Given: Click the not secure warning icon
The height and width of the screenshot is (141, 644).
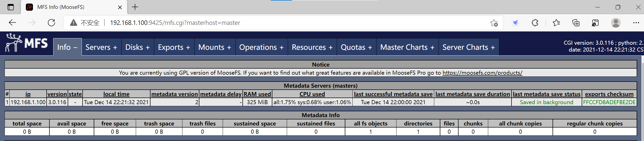Looking at the screenshot, I should click(73, 23).
